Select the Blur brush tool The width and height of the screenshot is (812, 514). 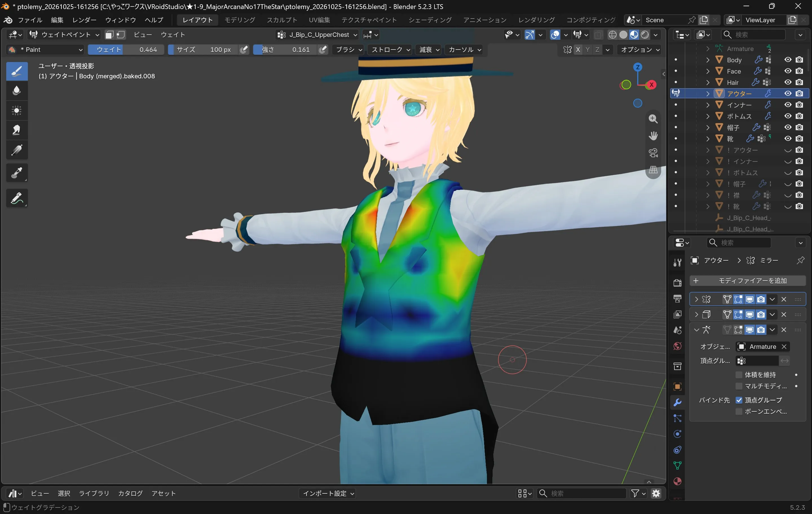point(17,91)
